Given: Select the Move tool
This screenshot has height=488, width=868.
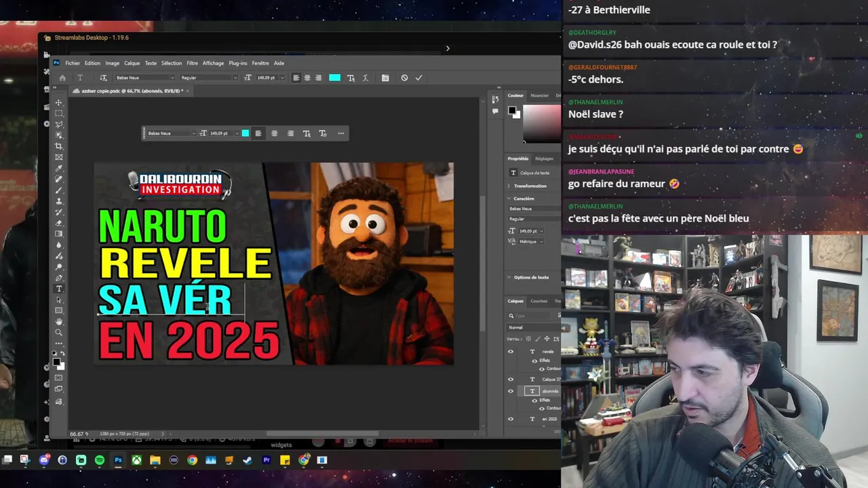Looking at the screenshot, I should tap(59, 102).
